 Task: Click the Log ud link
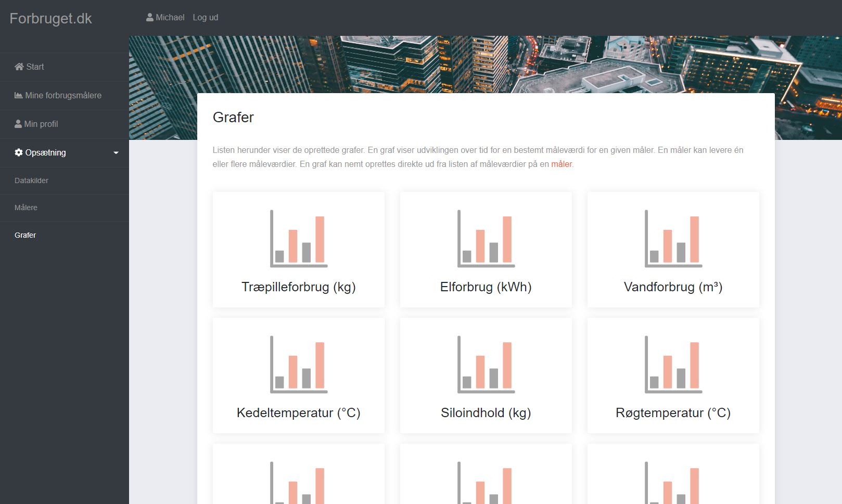coord(205,17)
